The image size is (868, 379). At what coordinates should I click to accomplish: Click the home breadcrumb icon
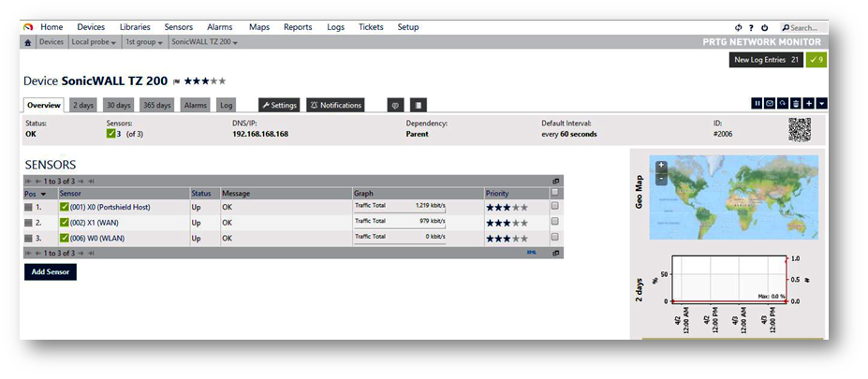click(28, 42)
